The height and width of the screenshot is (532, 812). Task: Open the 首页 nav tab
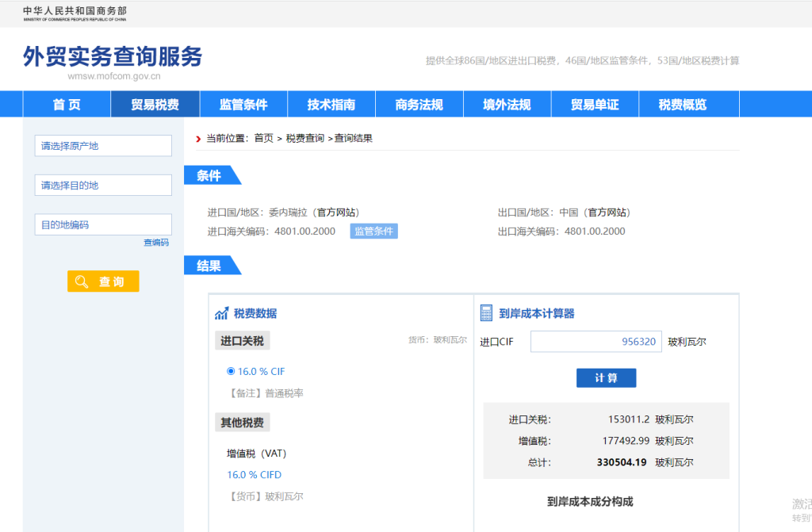(67, 104)
